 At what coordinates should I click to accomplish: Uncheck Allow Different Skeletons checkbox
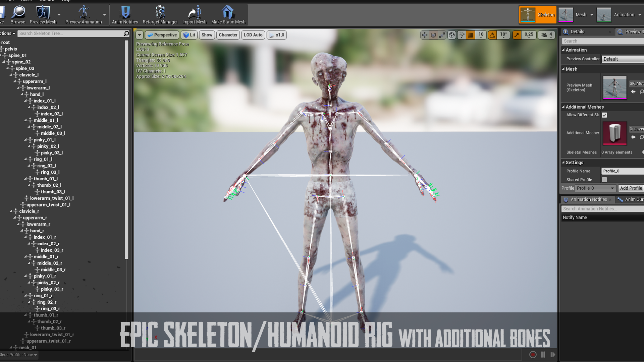coord(604,115)
